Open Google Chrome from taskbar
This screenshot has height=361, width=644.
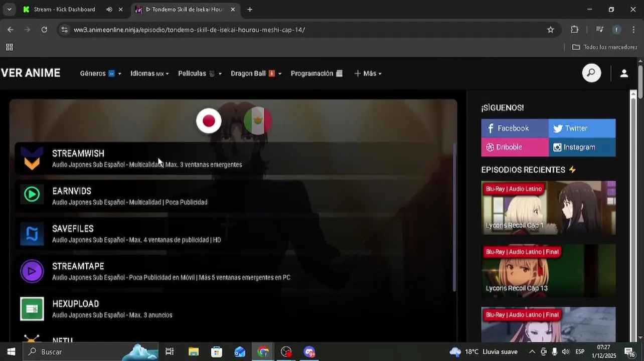263,352
